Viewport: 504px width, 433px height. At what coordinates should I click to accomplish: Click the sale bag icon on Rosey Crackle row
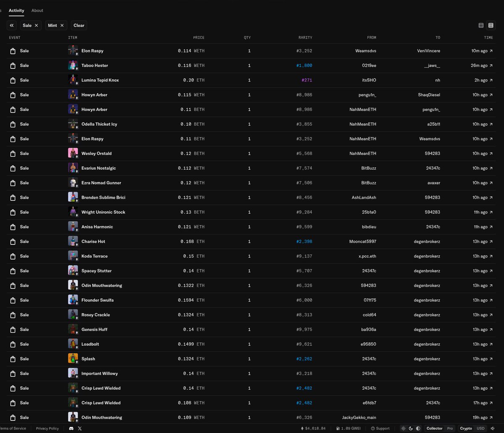[x=13, y=315]
